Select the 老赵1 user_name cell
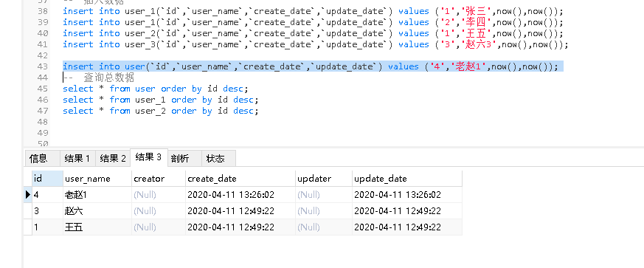Viewport: 644px width, 268px height. click(x=97, y=194)
